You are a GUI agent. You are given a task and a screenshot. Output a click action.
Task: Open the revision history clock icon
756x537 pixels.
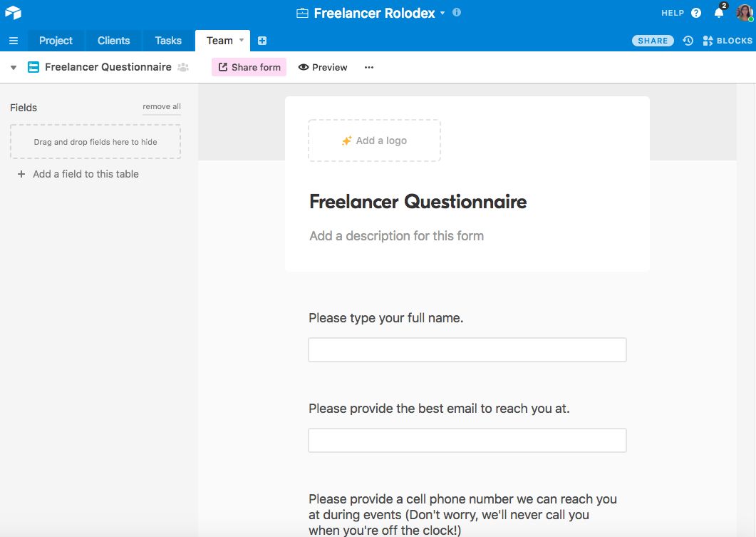coord(688,41)
